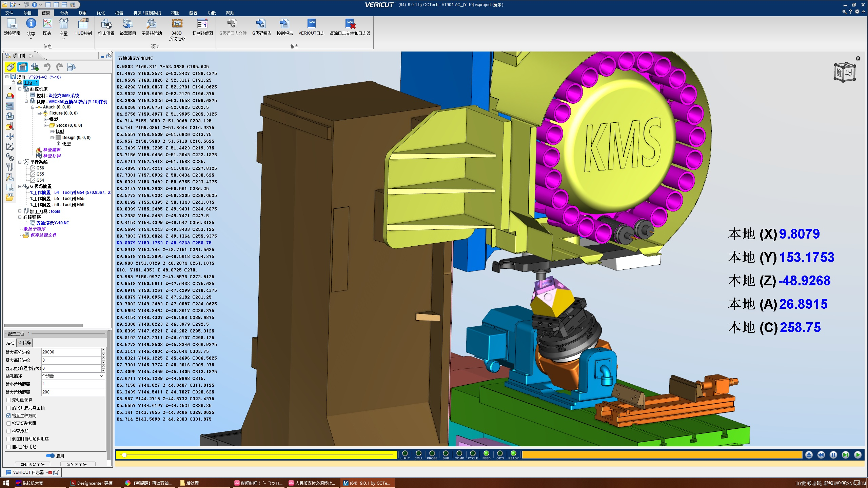Toggle the configure panel icon in project tree toolbar
The image size is (868, 488).
(x=23, y=67)
